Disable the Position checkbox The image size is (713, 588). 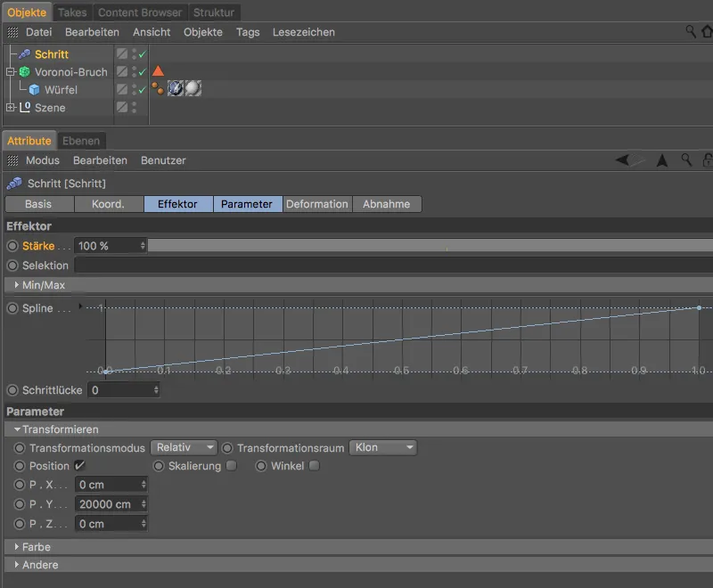79,466
